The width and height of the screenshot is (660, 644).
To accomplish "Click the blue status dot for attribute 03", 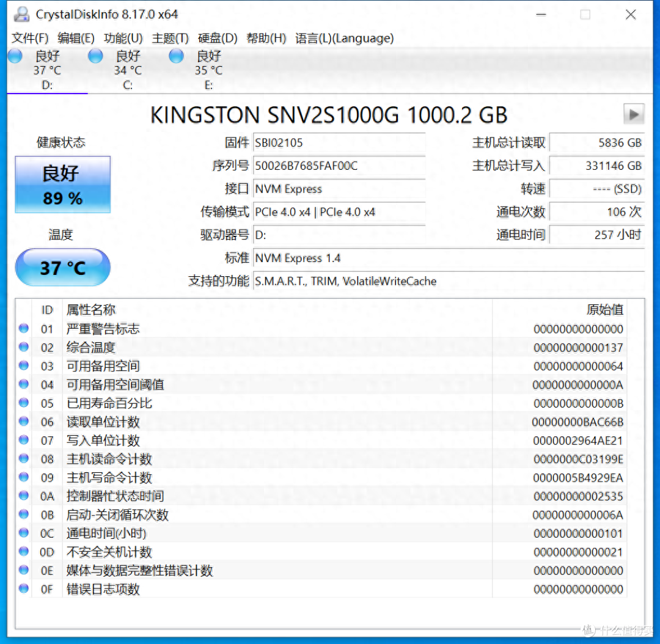I will coord(24,365).
